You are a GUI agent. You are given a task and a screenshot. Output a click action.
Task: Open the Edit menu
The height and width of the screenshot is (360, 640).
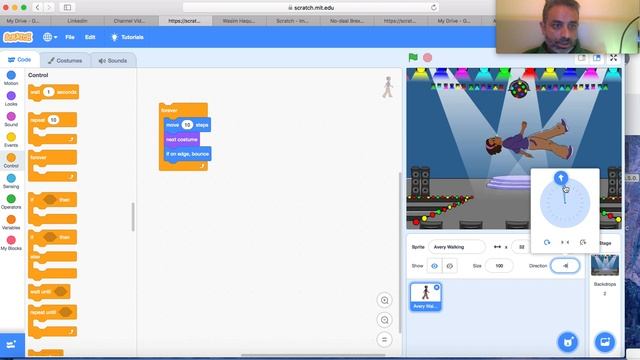90,37
